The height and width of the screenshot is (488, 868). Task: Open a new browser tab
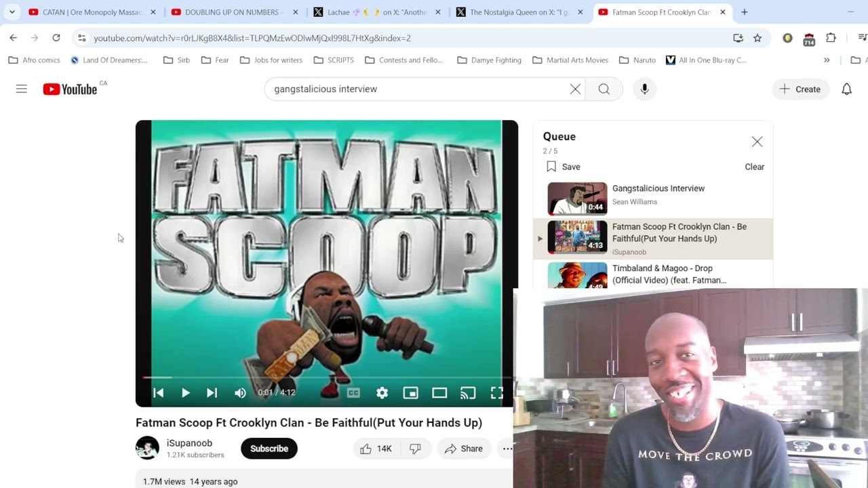[745, 12]
